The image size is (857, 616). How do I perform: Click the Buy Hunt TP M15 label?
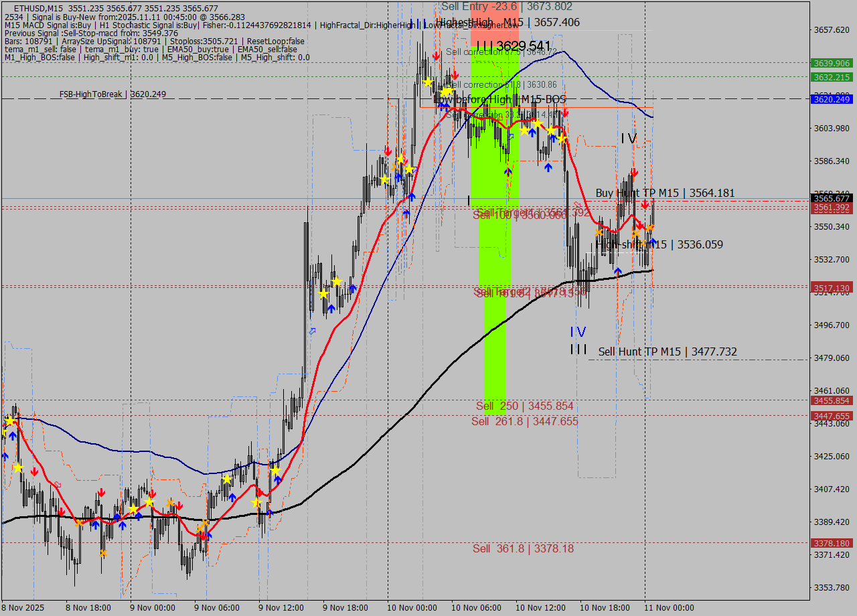click(x=665, y=193)
